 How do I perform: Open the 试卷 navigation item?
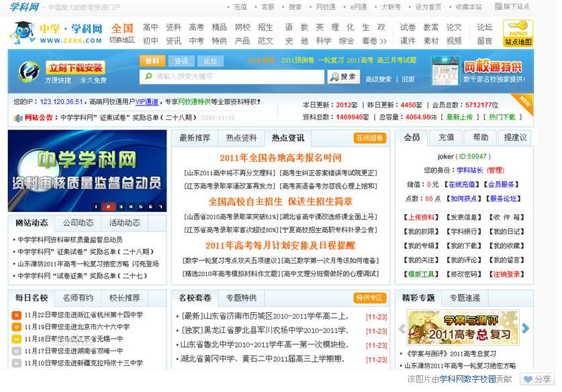(408, 28)
